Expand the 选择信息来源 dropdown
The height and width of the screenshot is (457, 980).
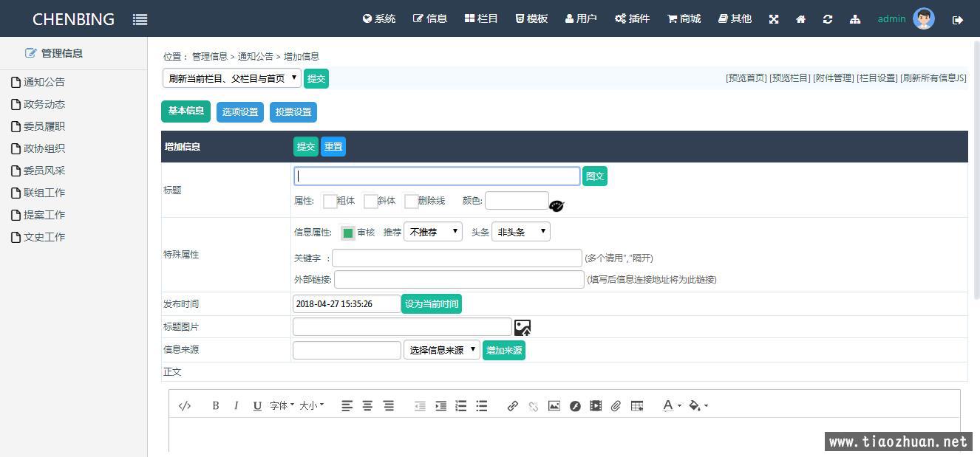coord(441,350)
